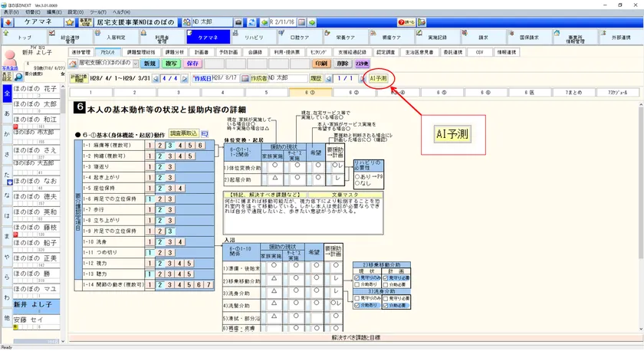644x351 pixels.
Task: Click the red down-arrow icon beside ケアマネ title
Action: (x=8, y=22)
